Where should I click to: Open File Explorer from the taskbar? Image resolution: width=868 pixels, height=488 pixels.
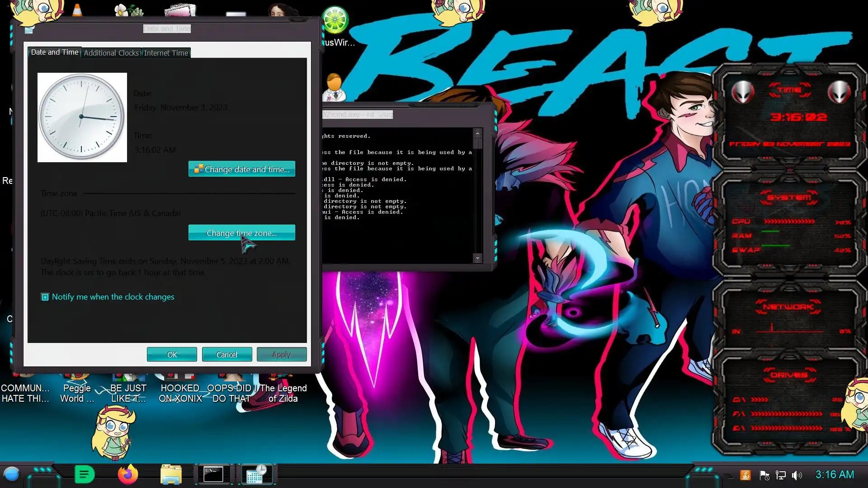pyautogui.click(x=171, y=474)
